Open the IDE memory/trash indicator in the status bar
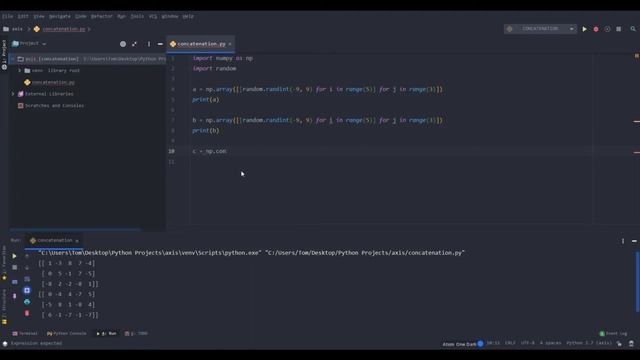 pos(631,344)
